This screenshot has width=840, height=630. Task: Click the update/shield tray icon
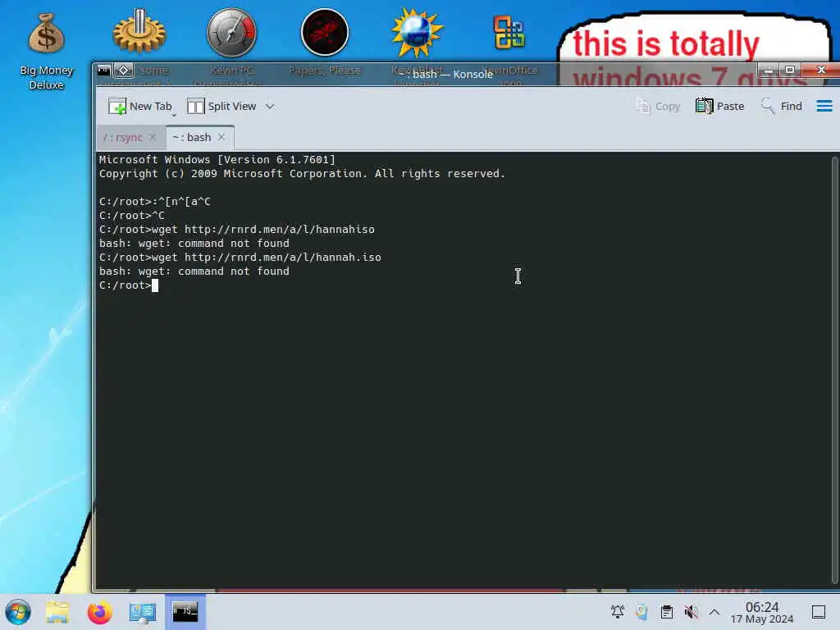641,611
